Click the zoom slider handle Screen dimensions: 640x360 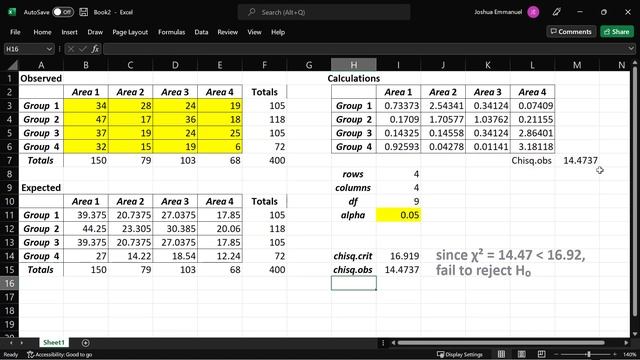point(589,354)
